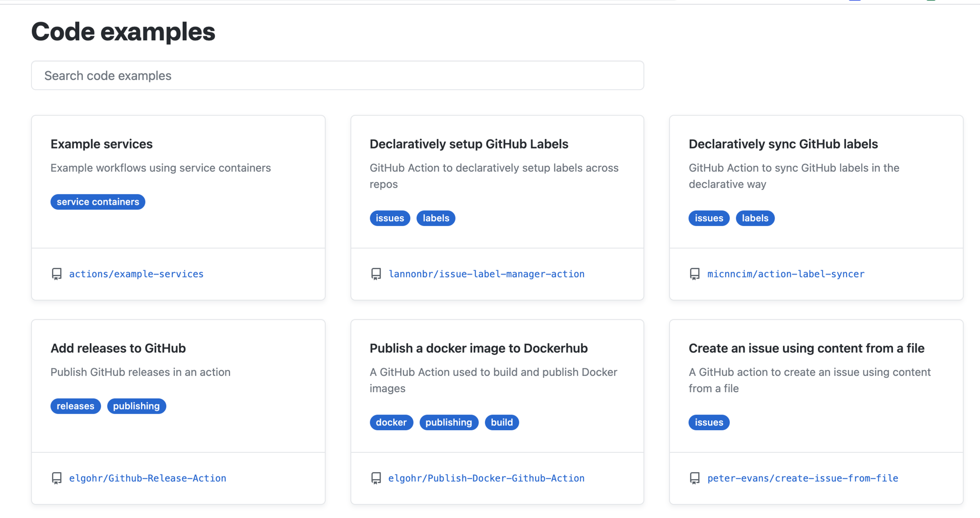The height and width of the screenshot is (518, 980).
Task: Click publishing tag in Add releases card
Action: [136, 406]
